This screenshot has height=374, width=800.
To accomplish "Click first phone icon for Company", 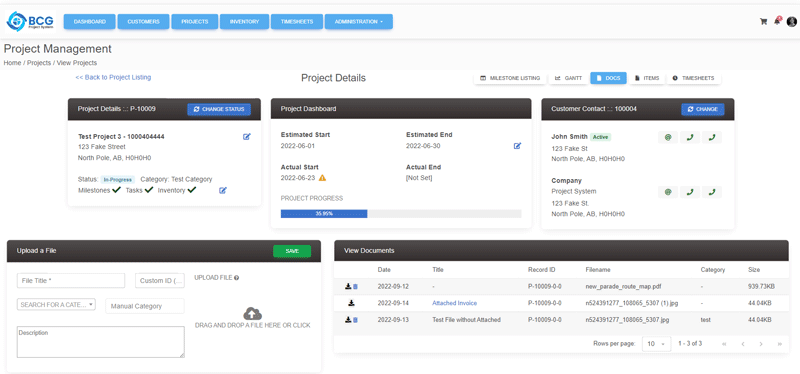I will tap(690, 192).
